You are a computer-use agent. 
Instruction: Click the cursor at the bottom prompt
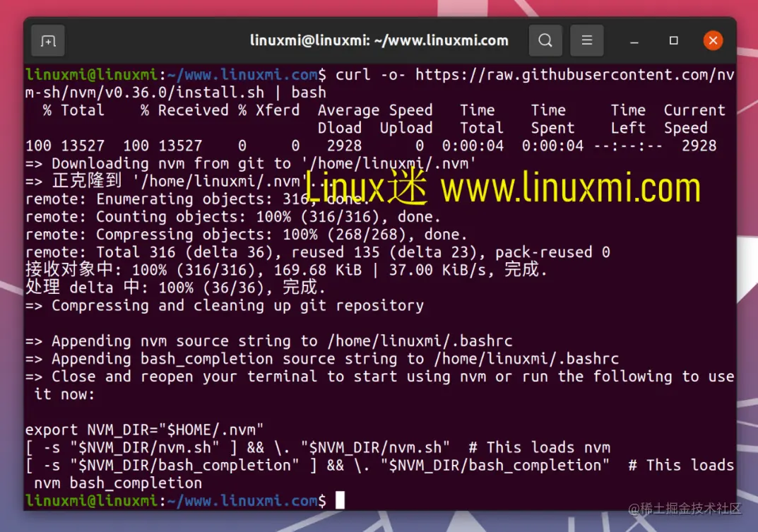pos(340,500)
